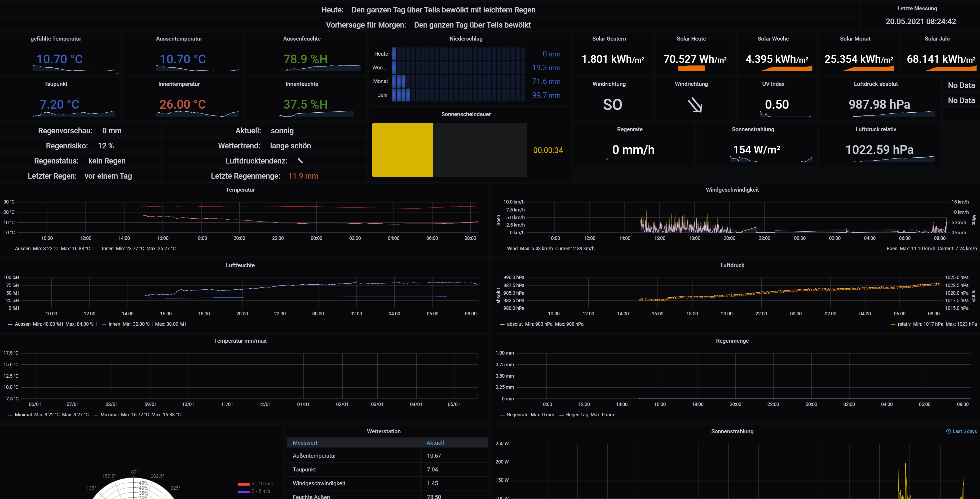The width and height of the screenshot is (980, 499).
Task: Click the yellow Sonnenscheindauer bar
Action: [403, 150]
